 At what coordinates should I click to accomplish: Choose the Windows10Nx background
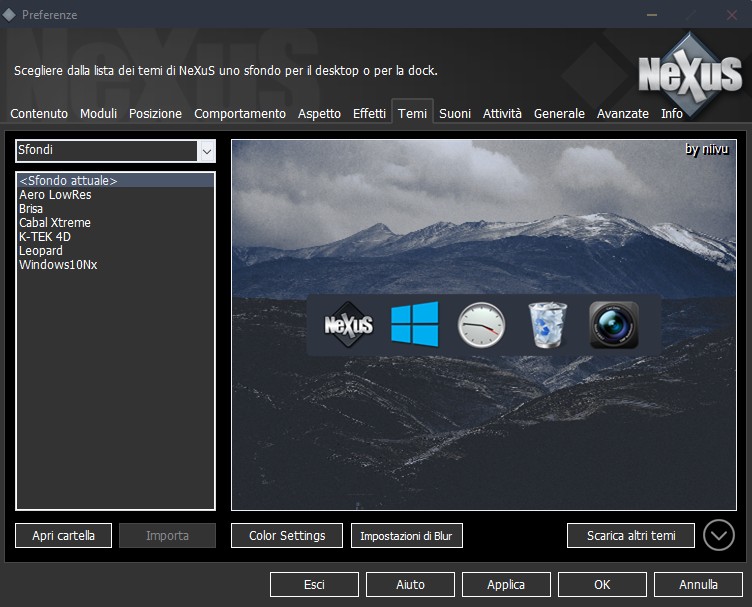58,265
